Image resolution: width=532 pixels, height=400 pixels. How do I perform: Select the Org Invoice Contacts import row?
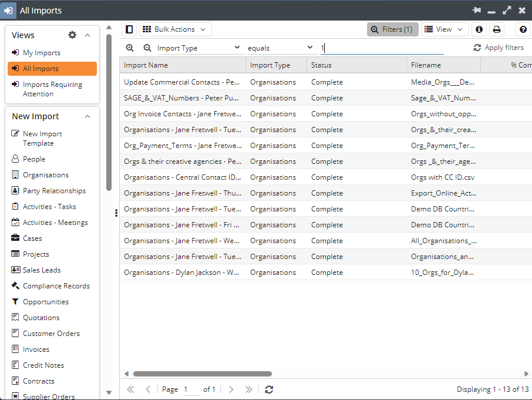326,113
